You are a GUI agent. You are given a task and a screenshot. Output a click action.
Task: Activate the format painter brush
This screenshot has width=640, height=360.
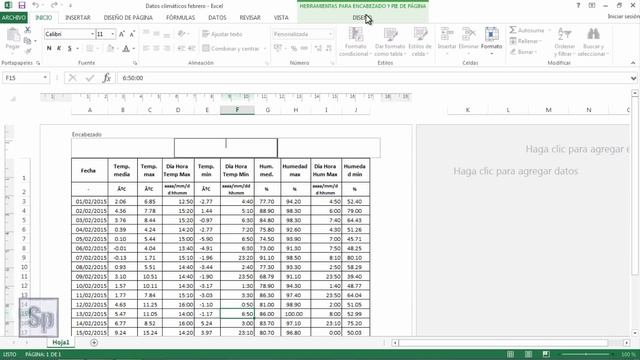tap(27, 51)
